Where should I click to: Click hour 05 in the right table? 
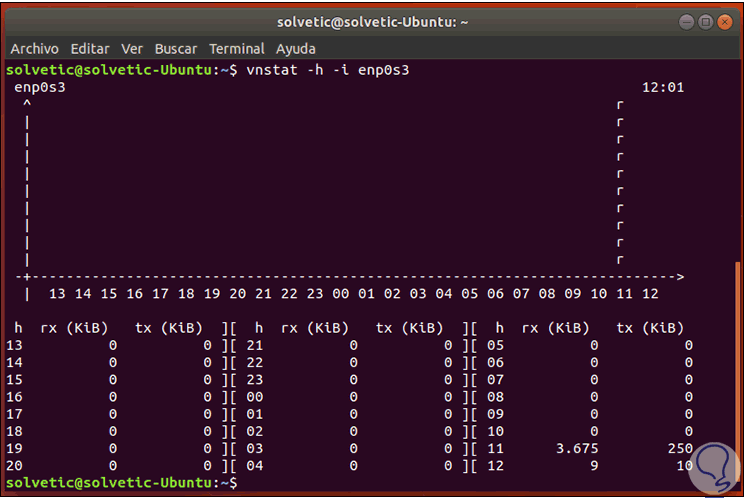(x=495, y=345)
